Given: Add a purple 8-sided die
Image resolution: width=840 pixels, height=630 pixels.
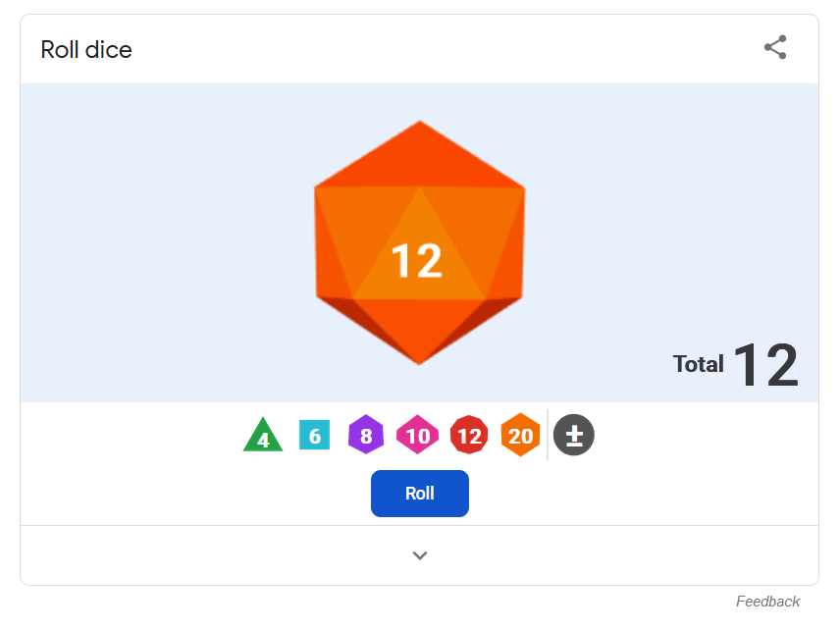Looking at the screenshot, I should click(366, 435).
